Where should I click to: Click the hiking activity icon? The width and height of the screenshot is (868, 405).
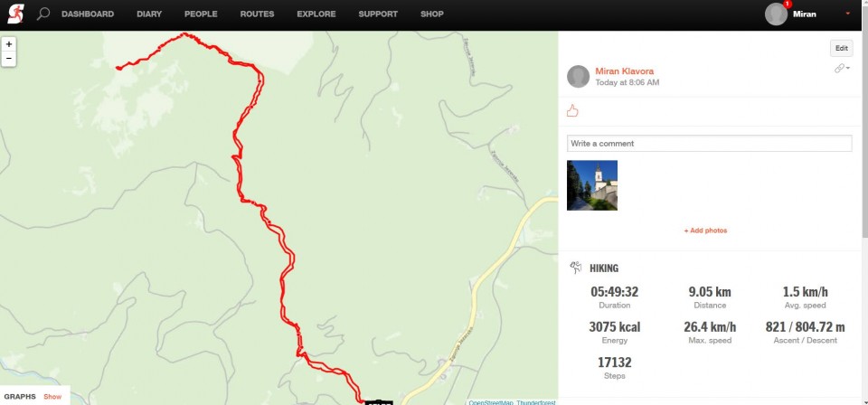[576, 268]
